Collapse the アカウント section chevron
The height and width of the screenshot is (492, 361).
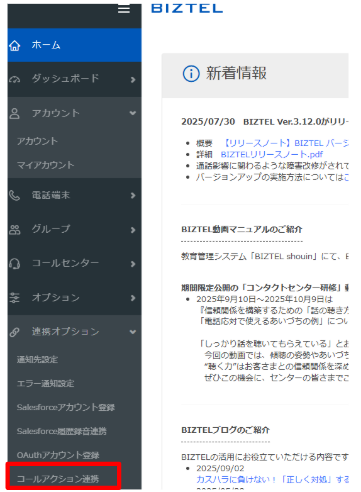coord(133,113)
